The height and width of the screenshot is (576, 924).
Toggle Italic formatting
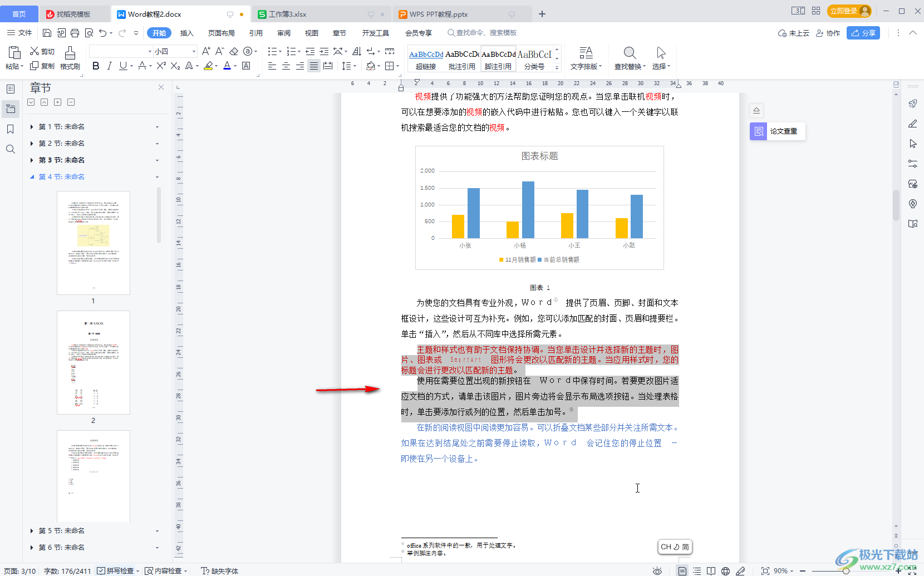[109, 66]
